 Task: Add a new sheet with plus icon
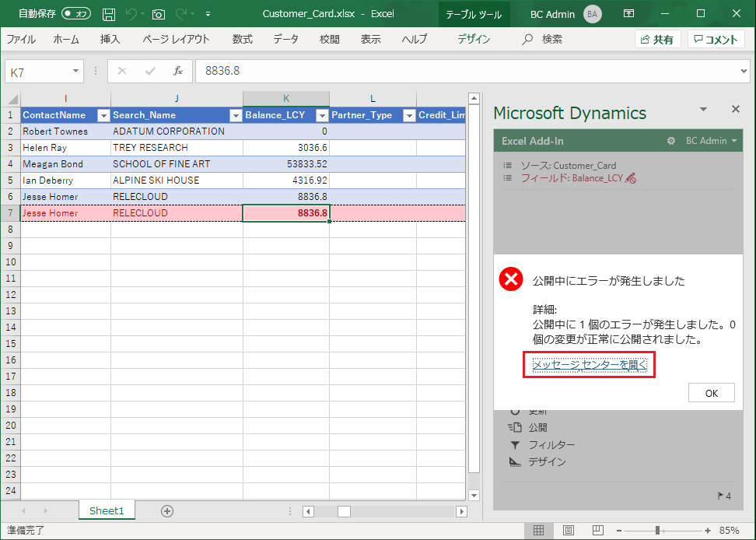(167, 511)
